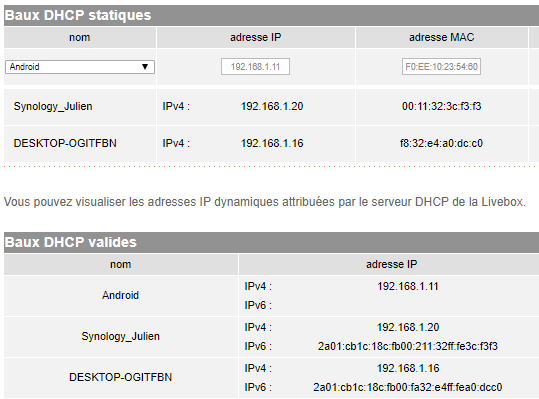
Task: Click MAC address f8:32:e4:a0:dc:c0
Action: 441,143
